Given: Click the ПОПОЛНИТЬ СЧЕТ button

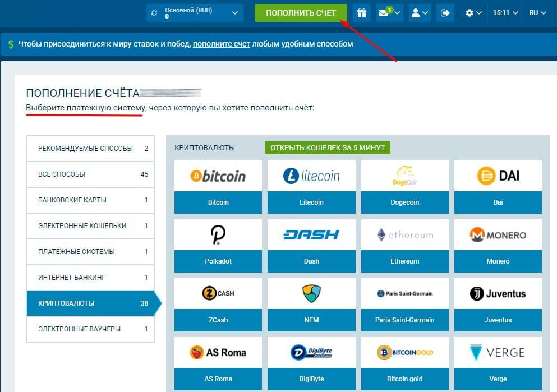Looking at the screenshot, I should (x=301, y=12).
